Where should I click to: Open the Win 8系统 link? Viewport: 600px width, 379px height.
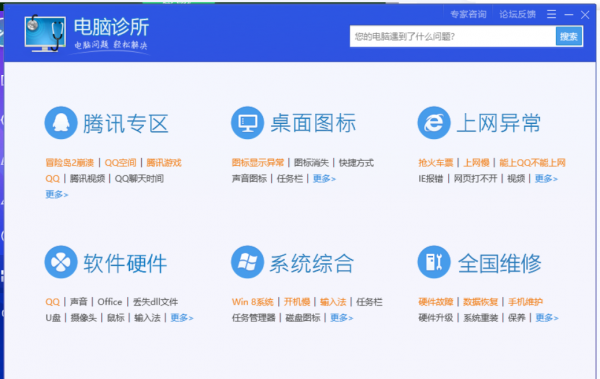point(253,302)
